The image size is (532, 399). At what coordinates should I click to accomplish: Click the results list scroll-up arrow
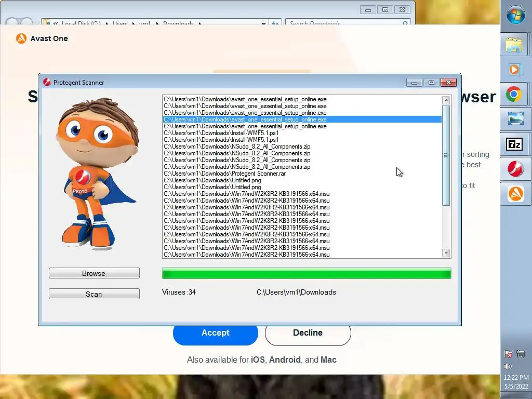pos(446,100)
